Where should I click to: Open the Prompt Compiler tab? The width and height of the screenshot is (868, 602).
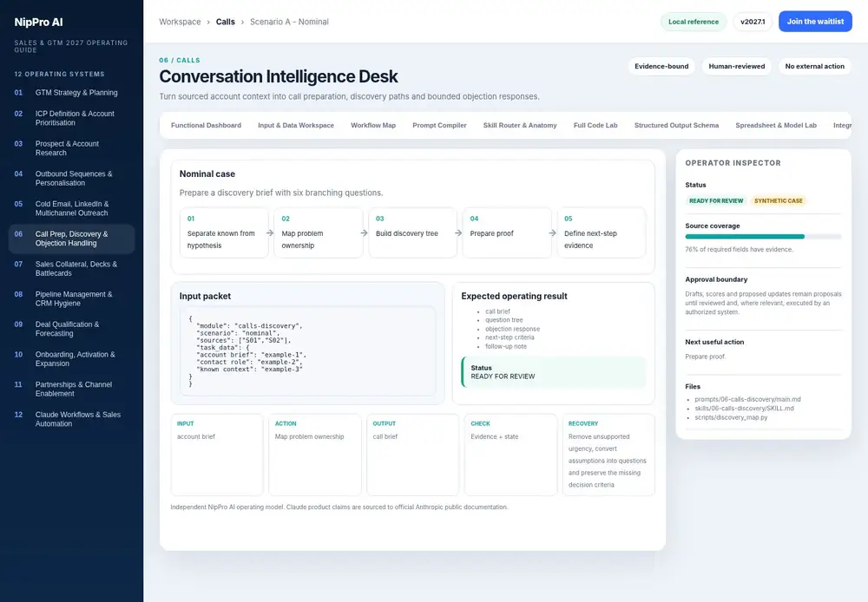[439, 126]
